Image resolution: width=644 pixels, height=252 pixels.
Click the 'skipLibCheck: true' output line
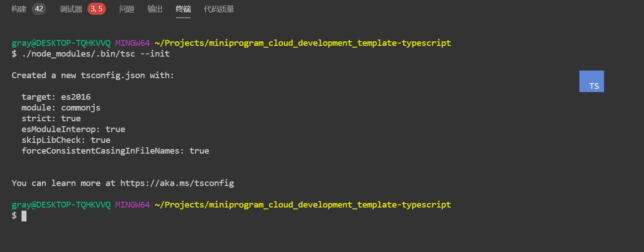(66, 140)
